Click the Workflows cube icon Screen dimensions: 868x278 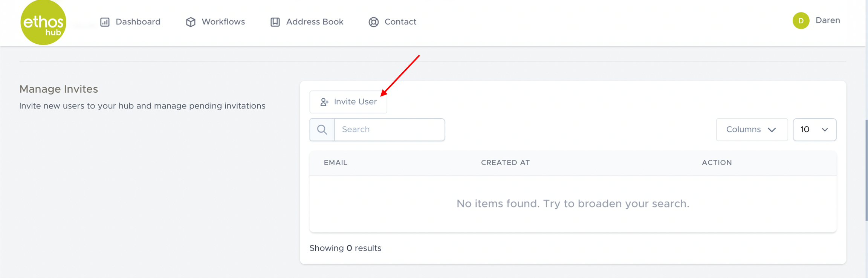pos(191,22)
